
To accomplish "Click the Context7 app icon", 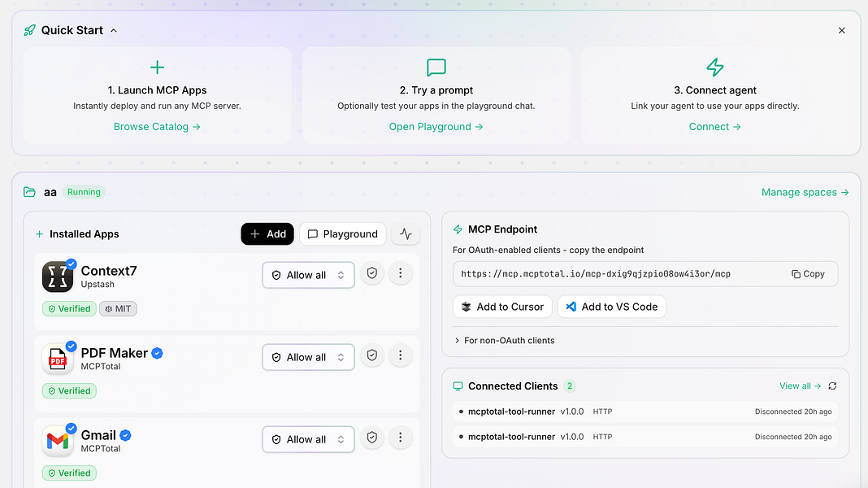I will coord(58,277).
